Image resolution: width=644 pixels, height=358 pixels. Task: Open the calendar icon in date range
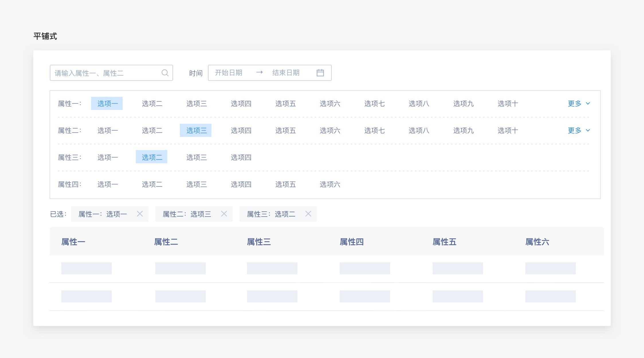point(320,73)
